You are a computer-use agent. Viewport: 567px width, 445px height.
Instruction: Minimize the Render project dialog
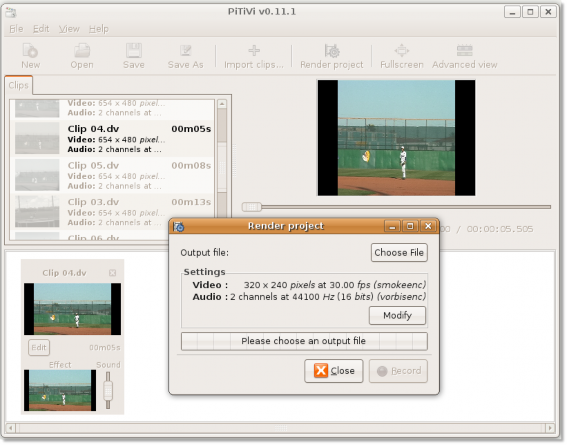point(392,226)
